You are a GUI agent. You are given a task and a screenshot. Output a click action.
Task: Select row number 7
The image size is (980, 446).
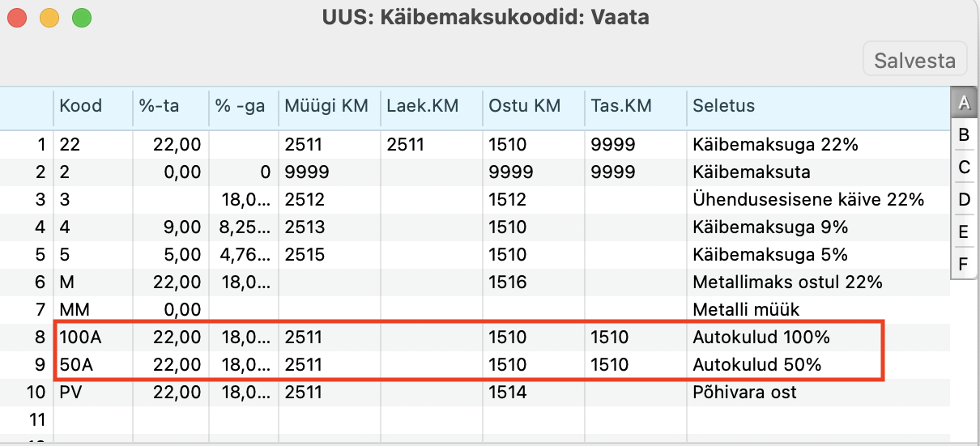[x=27, y=310]
